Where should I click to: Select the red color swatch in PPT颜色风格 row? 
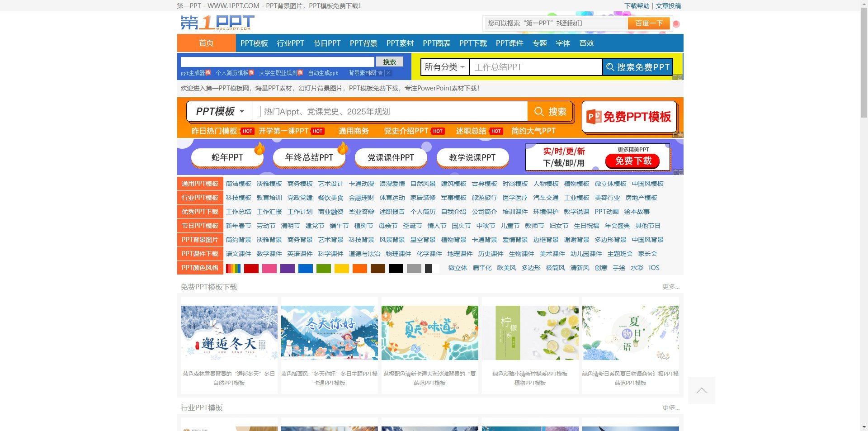251,268
